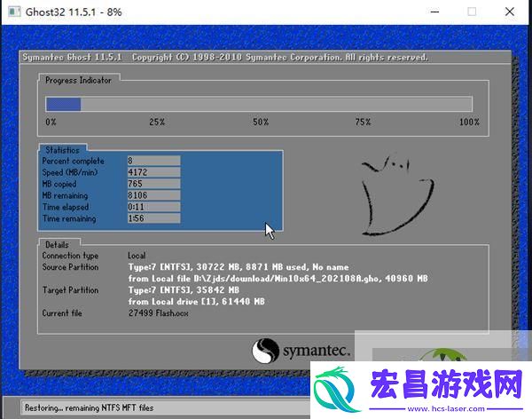Screen dimensions: 532x419
Task: Close the Ghost32 window
Action: coord(510,12)
